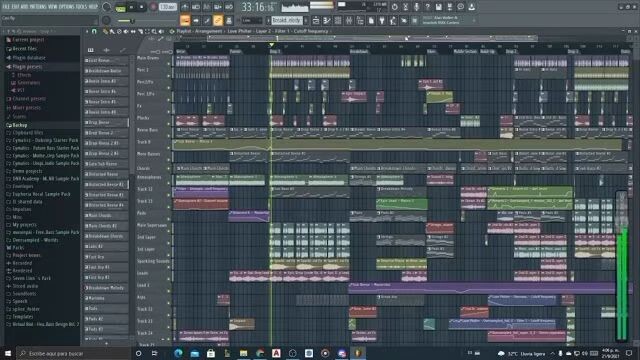This screenshot has width=640, height=360.
Task: Click the Stop button in the transport
Action: pyautogui.click(x=142, y=7)
